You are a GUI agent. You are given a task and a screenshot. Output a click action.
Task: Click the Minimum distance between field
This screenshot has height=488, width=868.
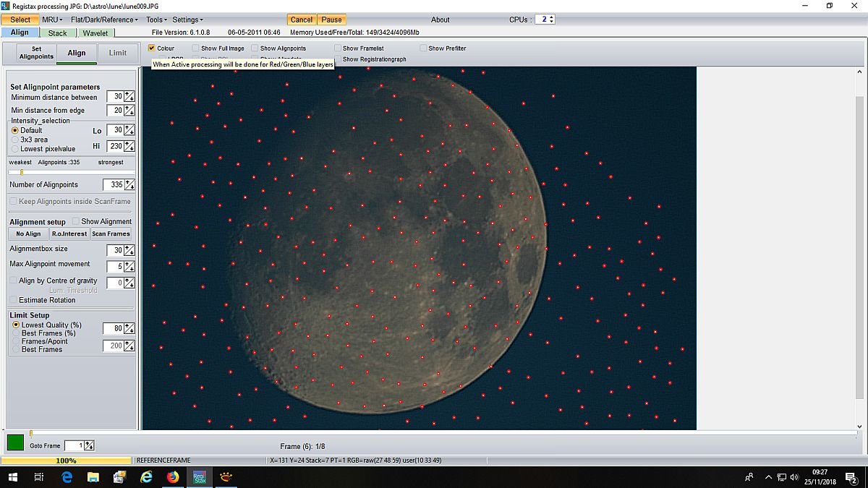tap(115, 96)
